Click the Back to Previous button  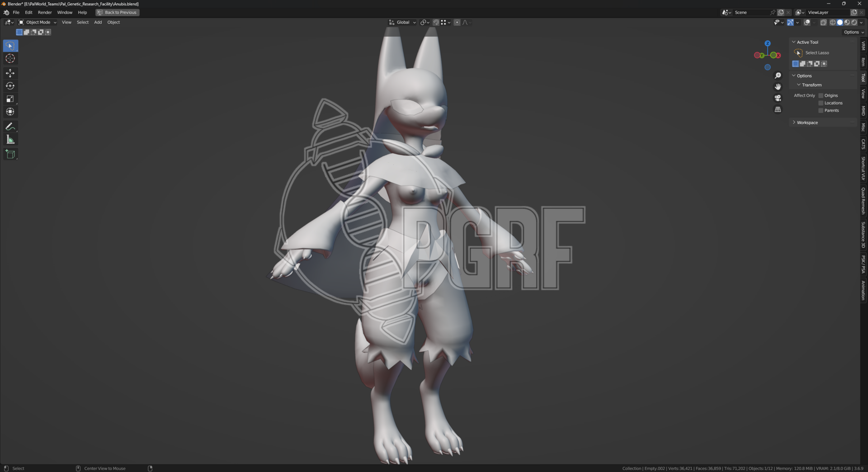(x=117, y=13)
